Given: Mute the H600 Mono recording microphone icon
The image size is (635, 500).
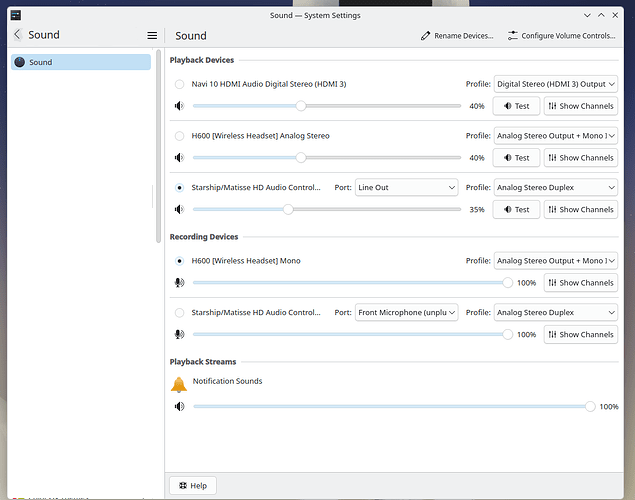Looking at the screenshot, I should point(179,283).
